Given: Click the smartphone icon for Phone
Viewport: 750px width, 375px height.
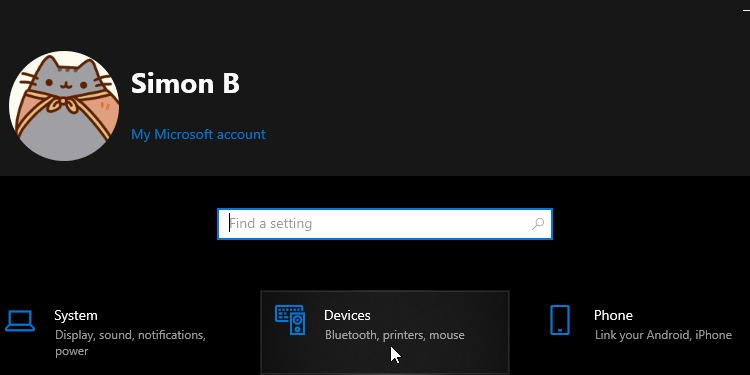Looking at the screenshot, I should [560, 320].
